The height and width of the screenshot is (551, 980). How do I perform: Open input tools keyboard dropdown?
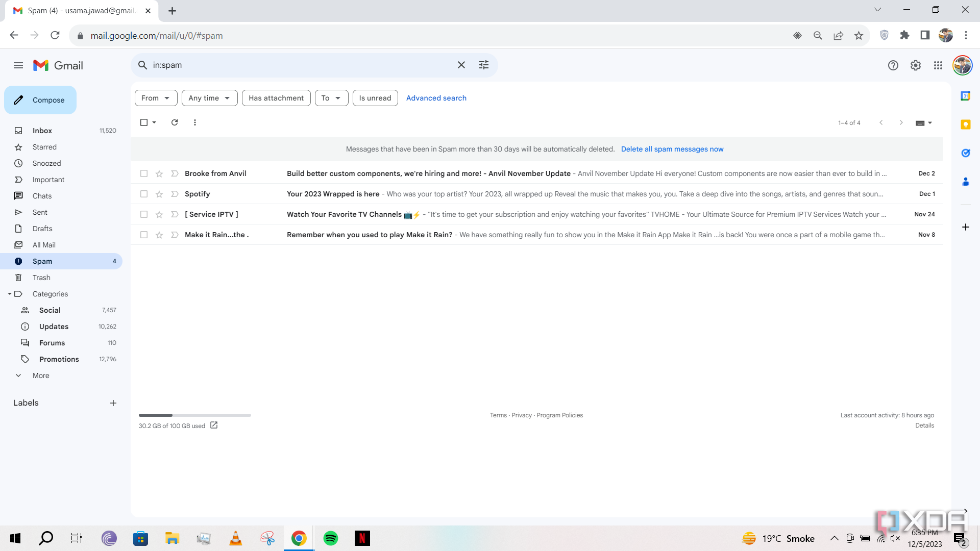click(924, 123)
